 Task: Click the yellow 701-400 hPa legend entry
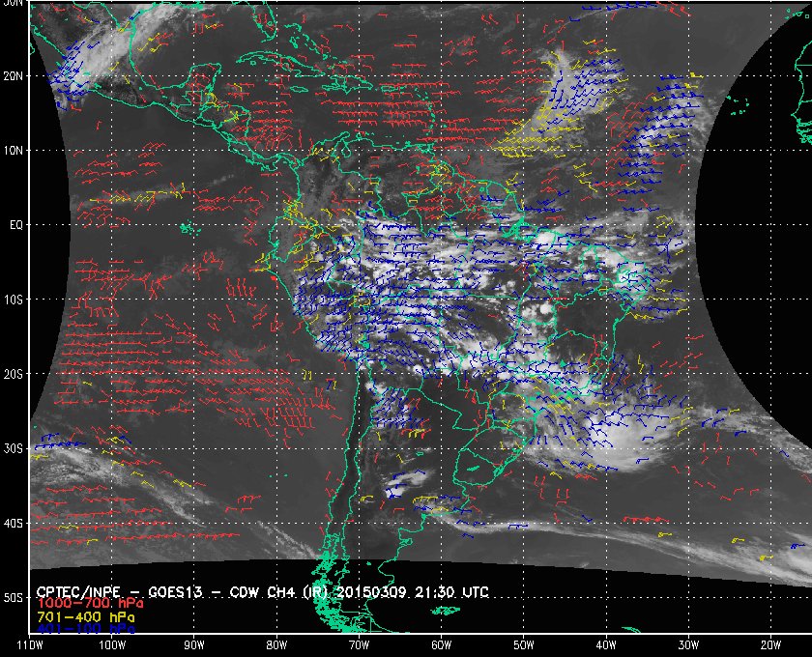85,617
